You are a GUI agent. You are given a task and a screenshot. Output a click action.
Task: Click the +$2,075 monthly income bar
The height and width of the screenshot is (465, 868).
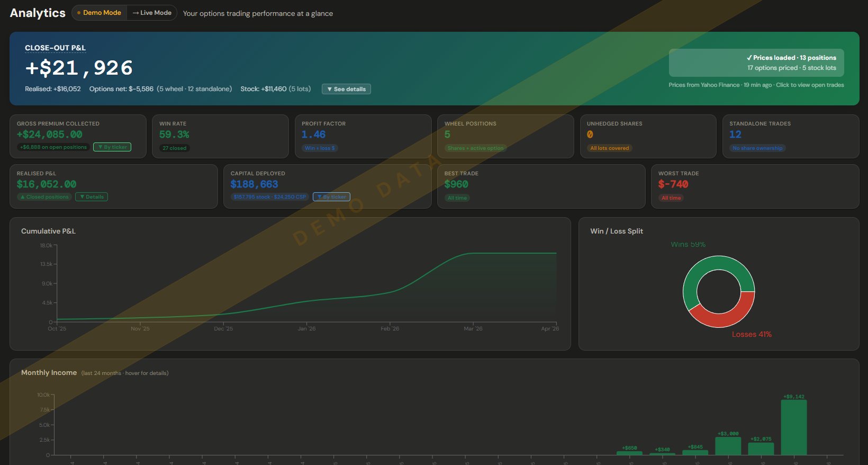click(761, 449)
